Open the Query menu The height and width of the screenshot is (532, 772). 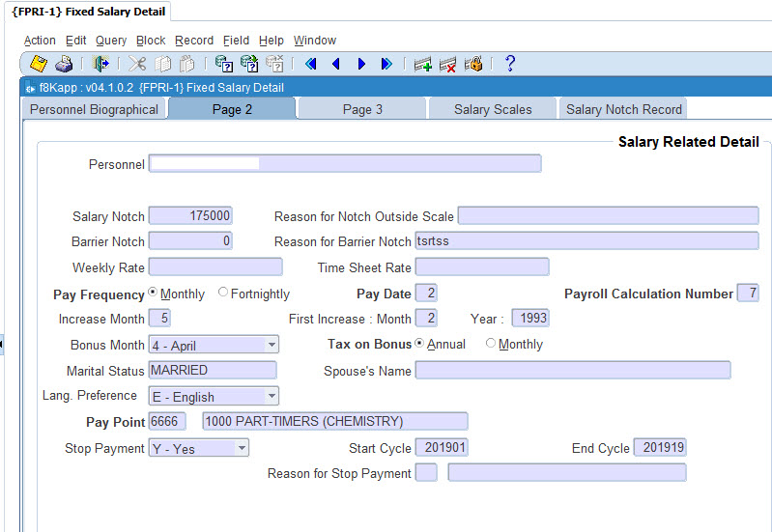coord(111,41)
